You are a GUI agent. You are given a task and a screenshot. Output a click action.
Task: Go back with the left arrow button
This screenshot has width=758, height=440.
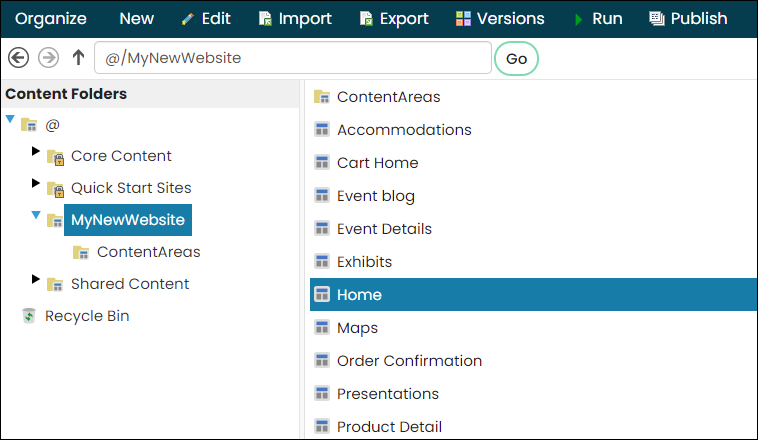tap(18, 58)
